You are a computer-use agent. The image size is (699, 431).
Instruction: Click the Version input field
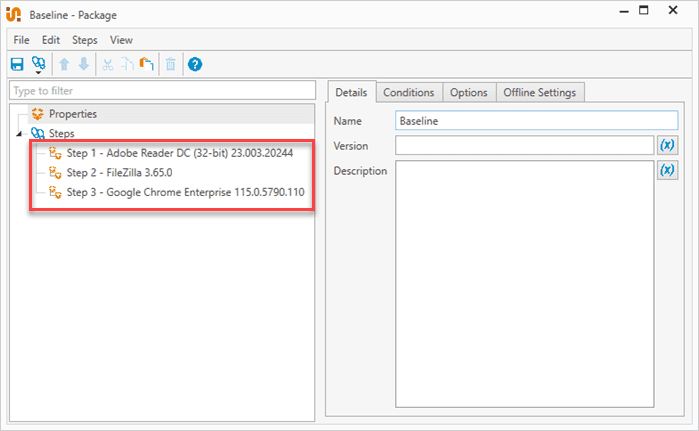[524, 145]
